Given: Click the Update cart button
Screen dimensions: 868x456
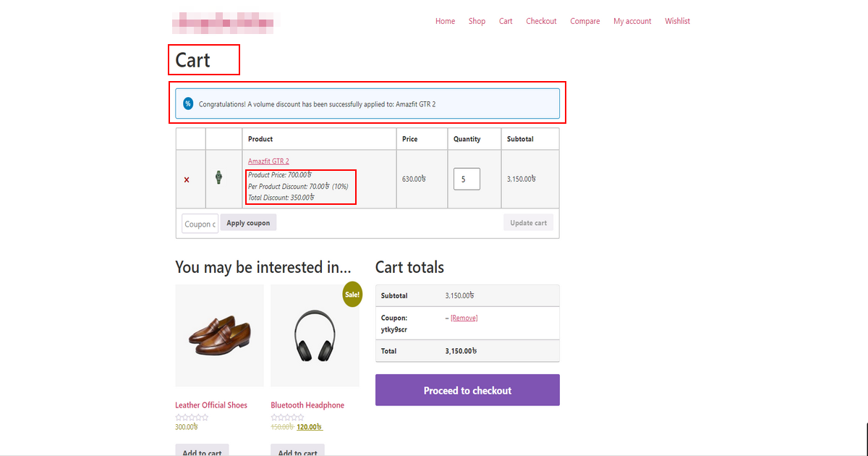Looking at the screenshot, I should click(528, 223).
